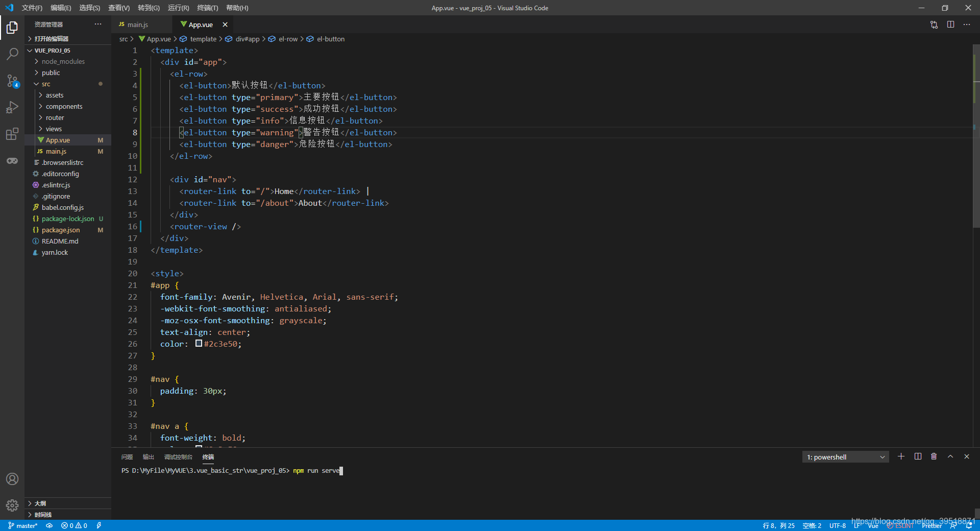This screenshot has height=531, width=980.
Task: Open the powershell terminal selector dropdown
Action: [845, 457]
